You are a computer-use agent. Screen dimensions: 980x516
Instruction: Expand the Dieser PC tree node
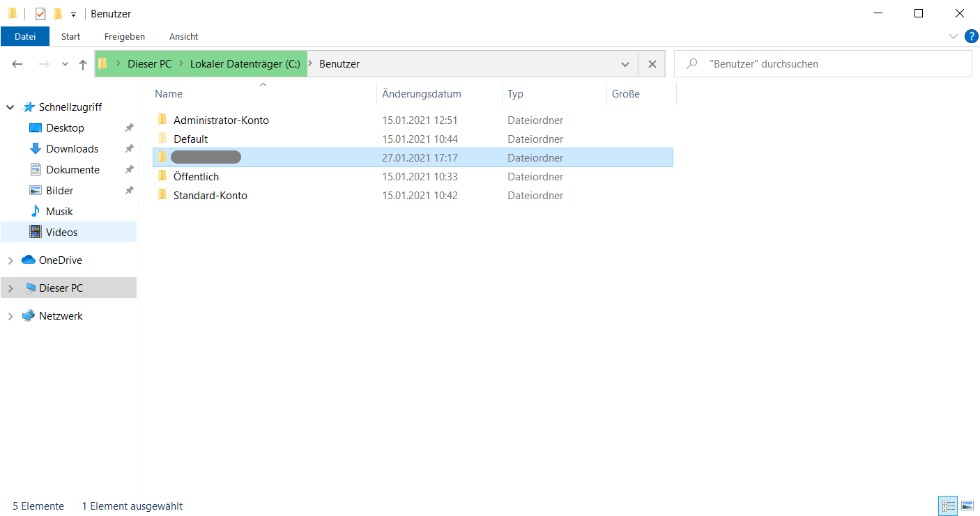pyautogui.click(x=10, y=288)
